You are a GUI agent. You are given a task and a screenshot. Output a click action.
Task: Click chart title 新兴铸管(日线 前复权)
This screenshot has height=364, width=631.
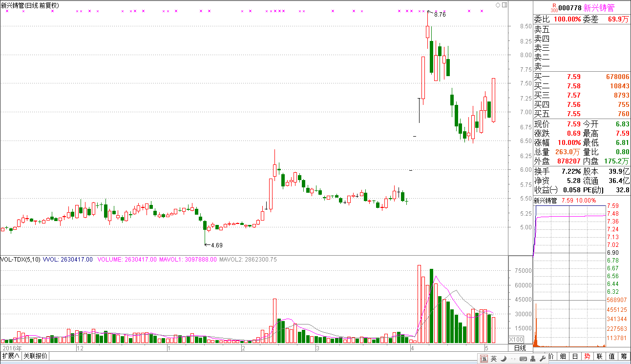30,5
